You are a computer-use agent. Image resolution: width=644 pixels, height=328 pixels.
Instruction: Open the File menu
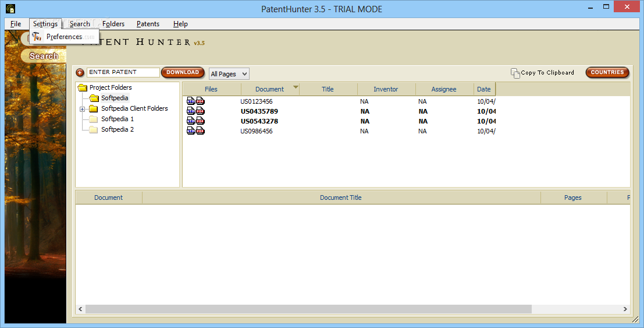pyautogui.click(x=16, y=24)
